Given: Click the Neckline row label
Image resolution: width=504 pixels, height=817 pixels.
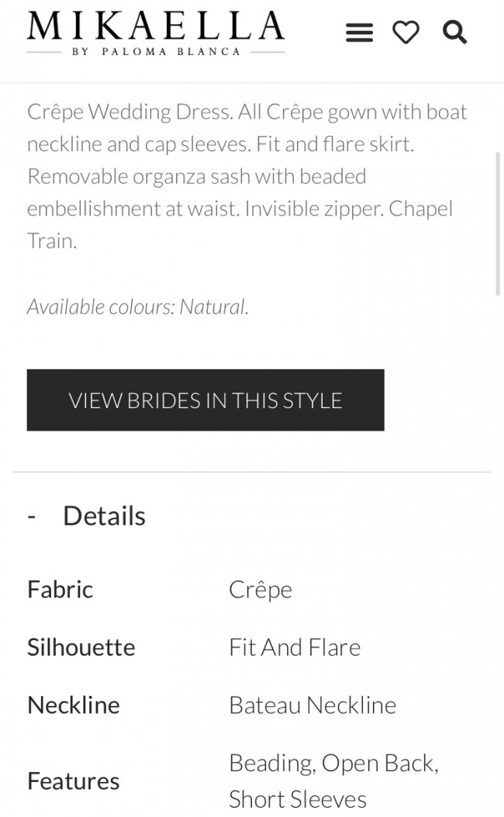Looking at the screenshot, I should (x=74, y=704).
